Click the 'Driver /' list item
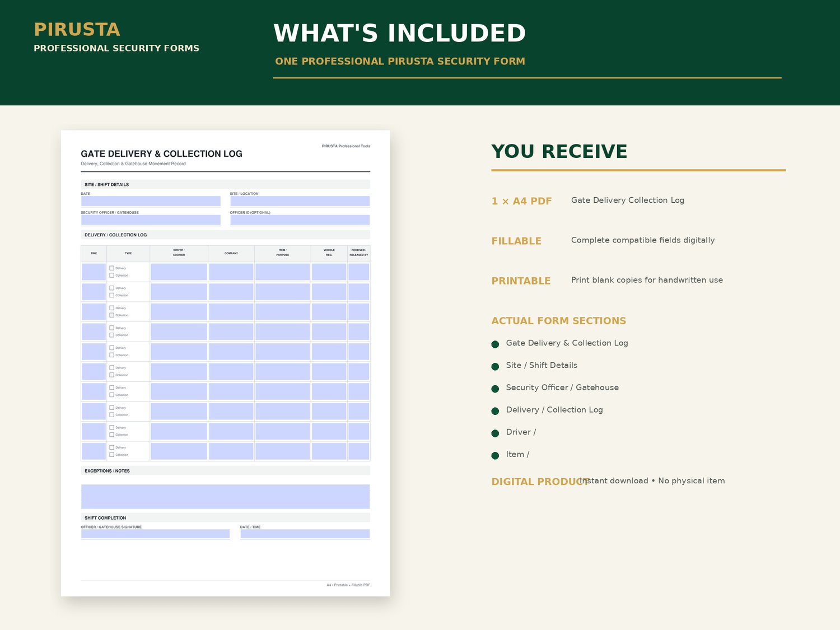The height and width of the screenshot is (630, 840). click(521, 432)
